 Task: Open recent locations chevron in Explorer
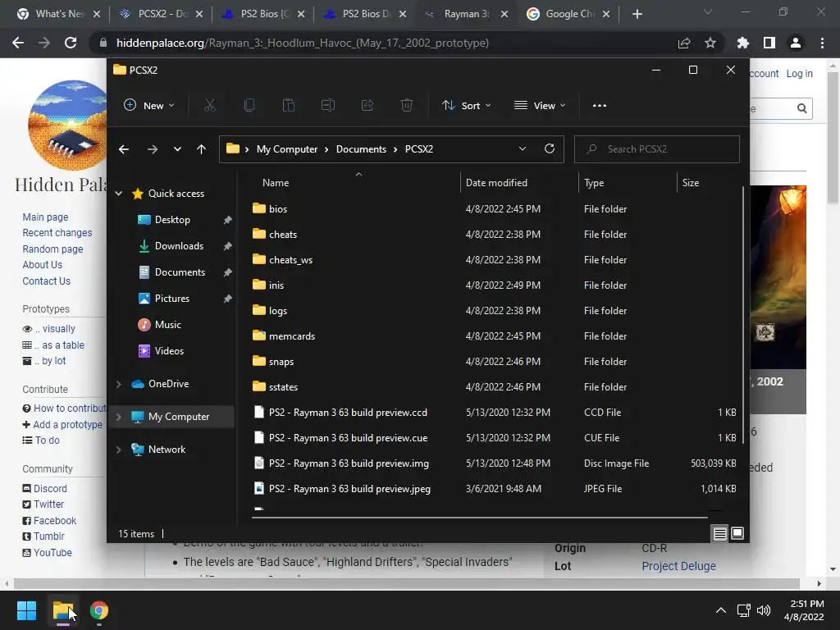coord(177,149)
